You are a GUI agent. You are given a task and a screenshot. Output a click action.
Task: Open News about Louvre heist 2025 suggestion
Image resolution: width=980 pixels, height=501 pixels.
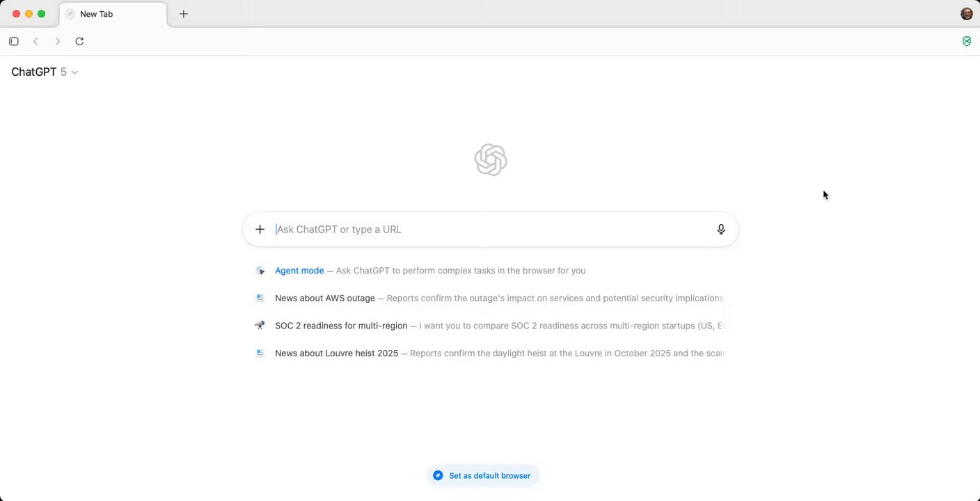[x=336, y=353]
